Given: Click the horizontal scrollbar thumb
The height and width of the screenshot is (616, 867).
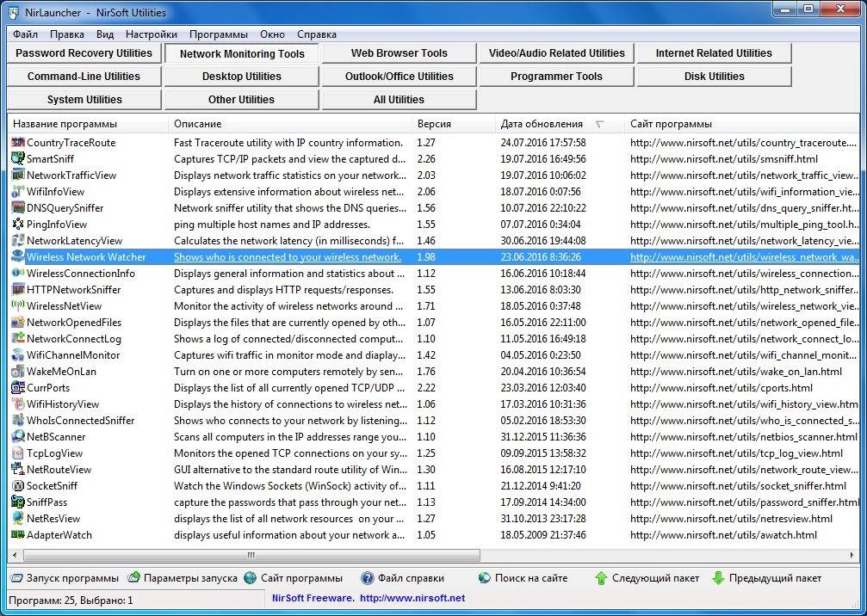Looking at the screenshot, I should tap(251, 555).
